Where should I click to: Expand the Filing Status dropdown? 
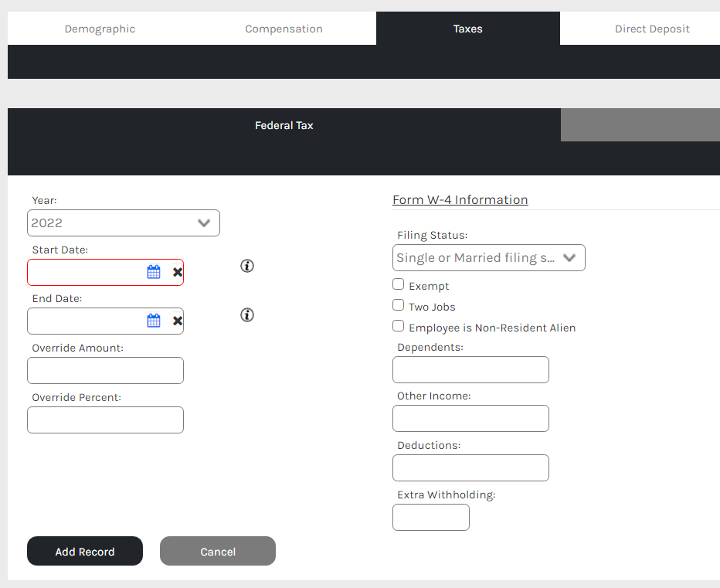pos(488,258)
